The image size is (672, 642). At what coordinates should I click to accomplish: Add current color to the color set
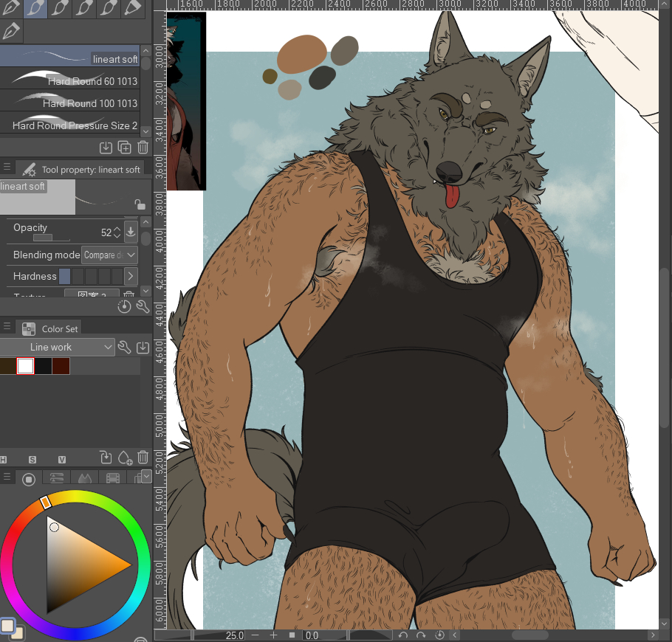(x=125, y=458)
